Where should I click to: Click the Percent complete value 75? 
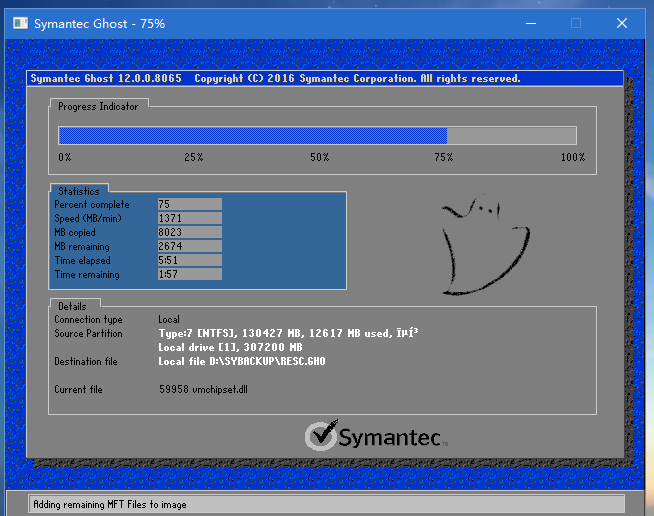pos(190,204)
